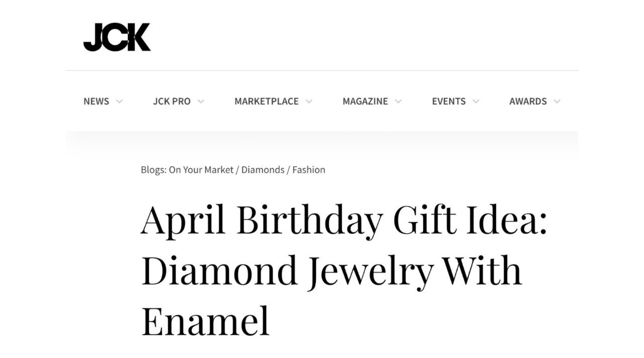Open the EVENTS dropdown arrow
Viewport: 644px width, 358px height.
tap(475, 101)
